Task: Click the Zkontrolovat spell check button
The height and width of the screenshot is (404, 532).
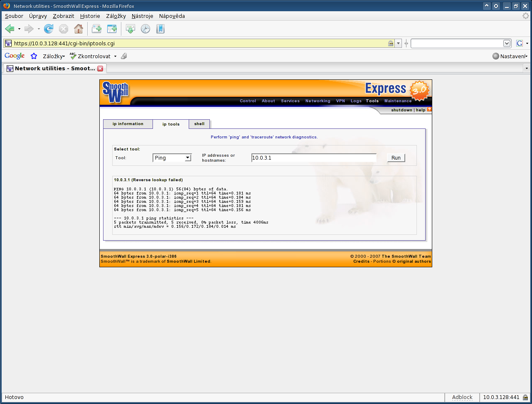Action: pyautogui.click(x=90, y=56)
